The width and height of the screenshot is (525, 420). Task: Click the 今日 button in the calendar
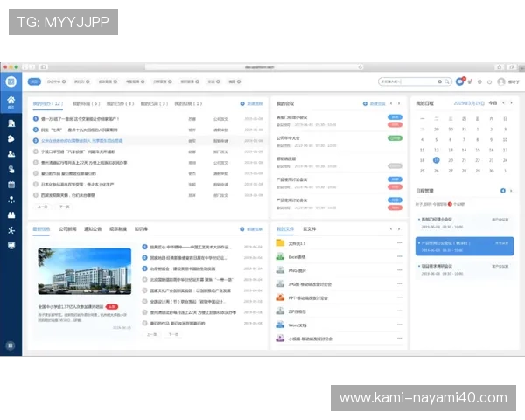(x=492, y=102)
